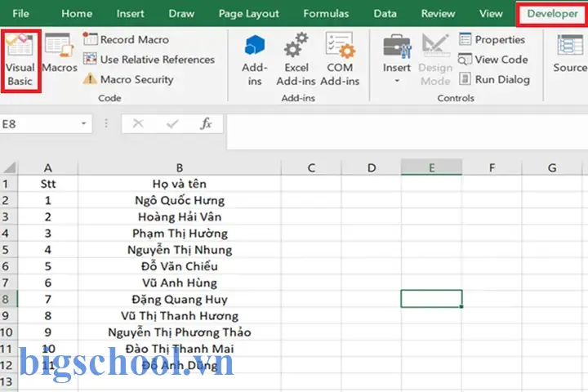Select cell 'Ngô Quốc Hưng'
The width and height of the screenshot is (588, 392).
[x=180, y=200]
